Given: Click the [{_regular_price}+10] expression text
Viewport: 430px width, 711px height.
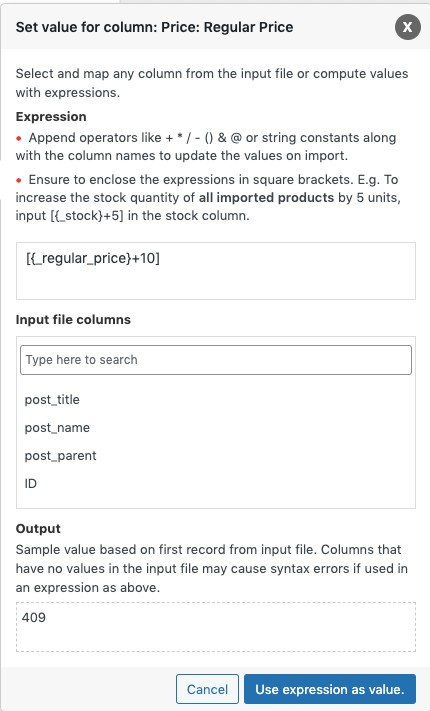Looking at the screenshot, I should (93, 258).
